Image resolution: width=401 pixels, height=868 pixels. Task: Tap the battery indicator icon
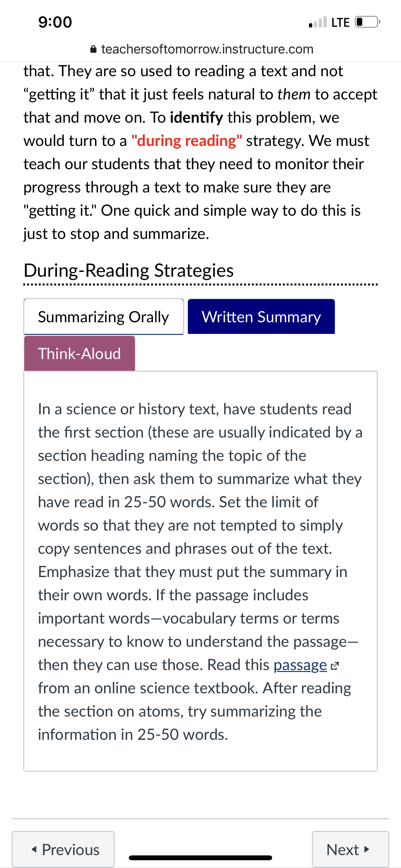tap(368, 22)
